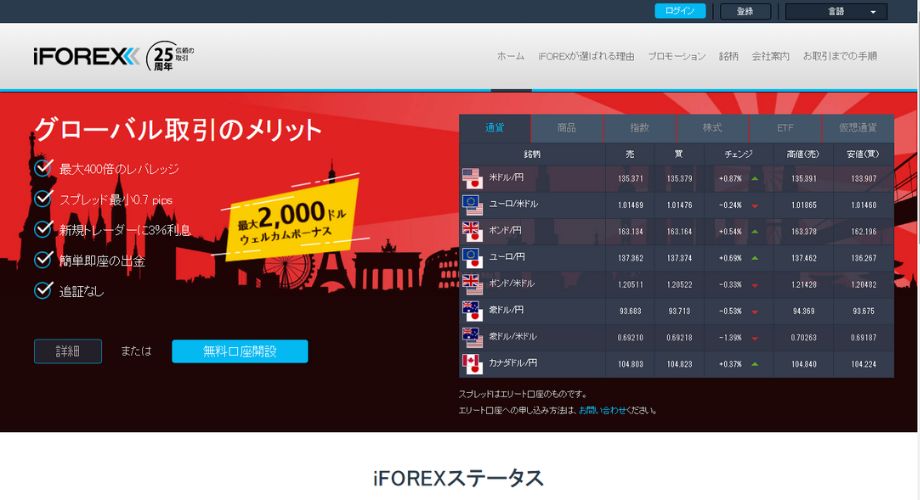
Task: Click the GBP/JPY flag icon
Action: coord(472,231)
